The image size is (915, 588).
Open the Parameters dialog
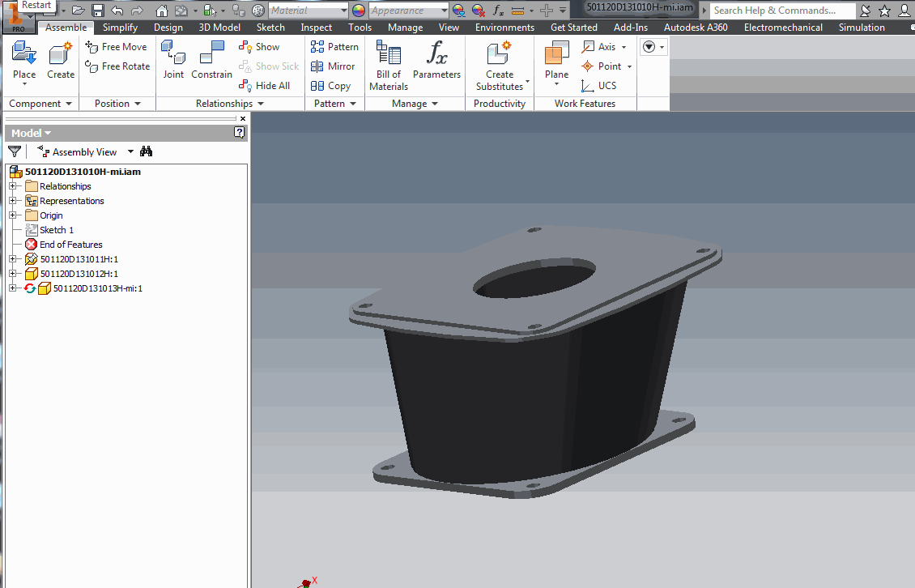[436, 63]
